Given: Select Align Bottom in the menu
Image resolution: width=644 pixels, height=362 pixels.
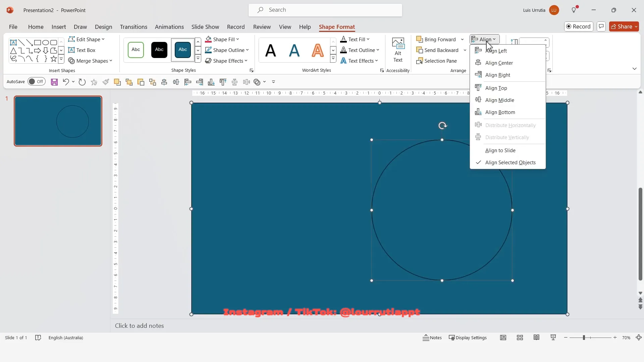Looking at the screenshot, I should (x=508, y=112).
